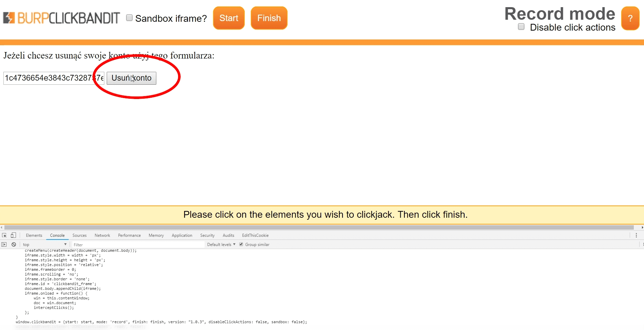Click the Usuń konto button
The image size is (644, 330).
pos(132,78)
